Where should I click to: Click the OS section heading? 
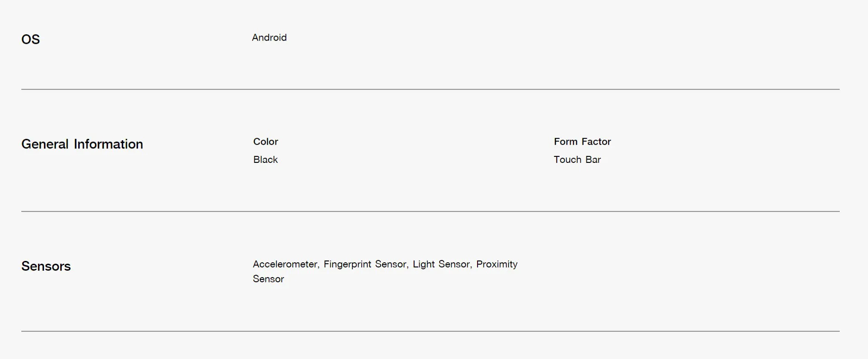(x=31, y=39)
